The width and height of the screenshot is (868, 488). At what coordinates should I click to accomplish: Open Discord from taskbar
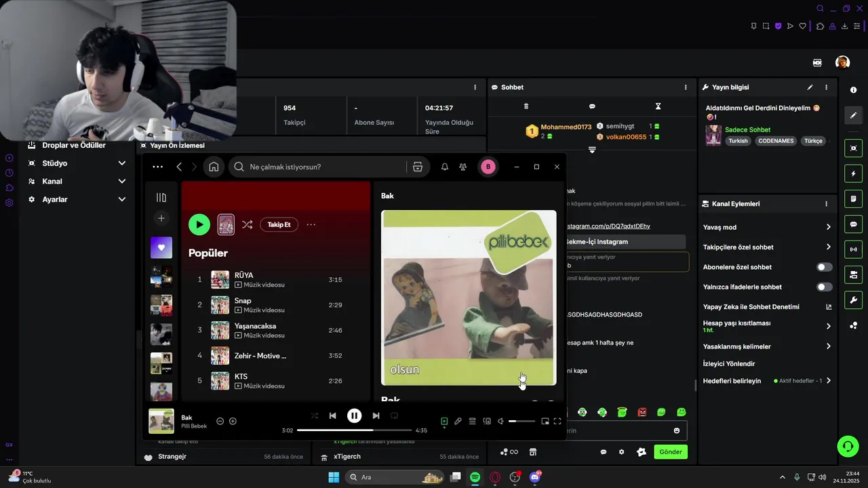535,477
